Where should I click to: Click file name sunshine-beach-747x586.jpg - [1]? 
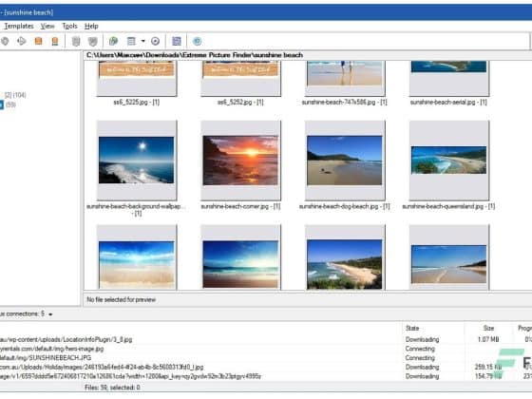click(x=344, y=103)
